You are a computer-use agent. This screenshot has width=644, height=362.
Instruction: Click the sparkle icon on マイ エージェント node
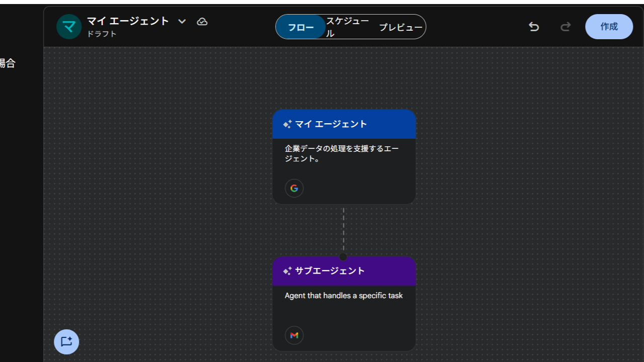[287, 124]
